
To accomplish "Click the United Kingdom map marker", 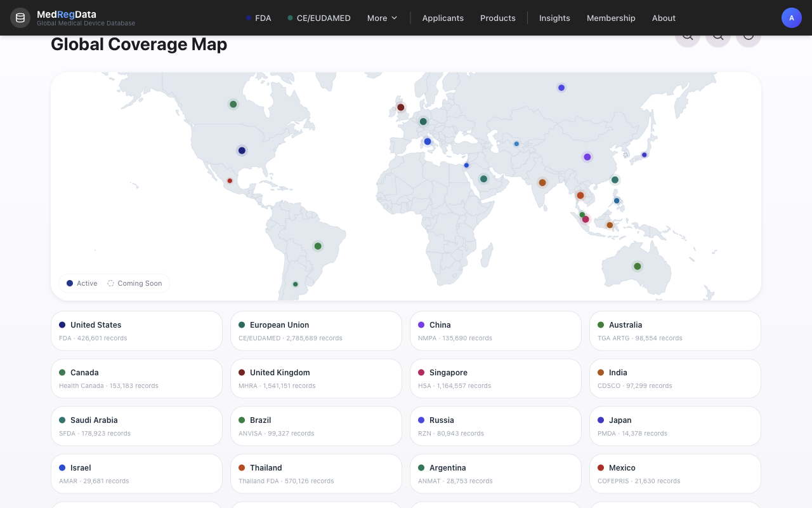I will pos(401,107).
